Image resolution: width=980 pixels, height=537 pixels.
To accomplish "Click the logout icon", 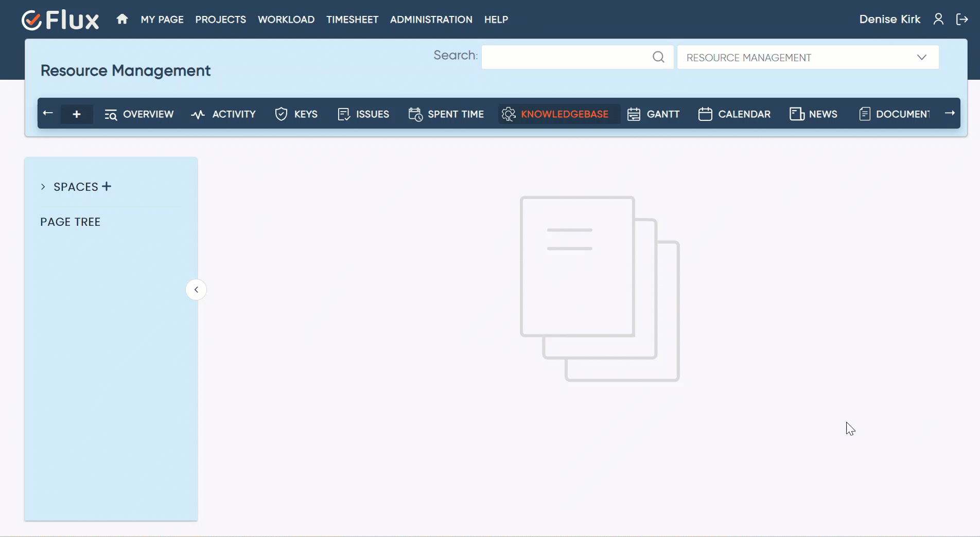I will tap(962, 20).
